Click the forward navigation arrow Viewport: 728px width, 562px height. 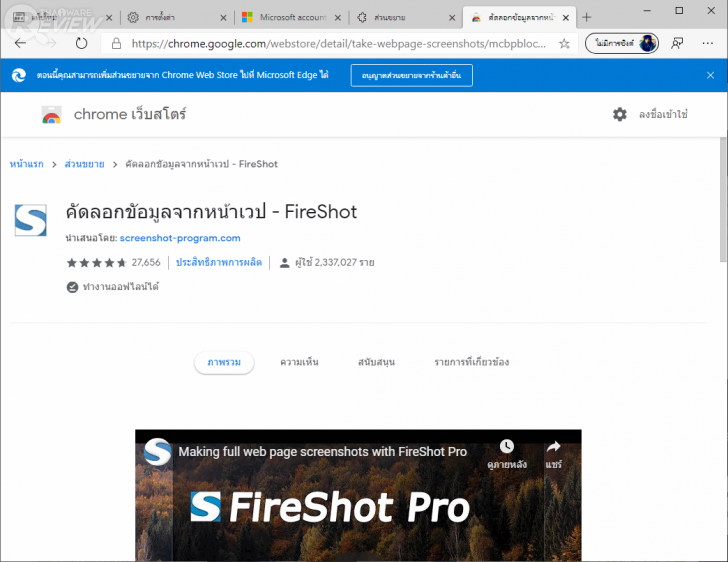(51, 44)
